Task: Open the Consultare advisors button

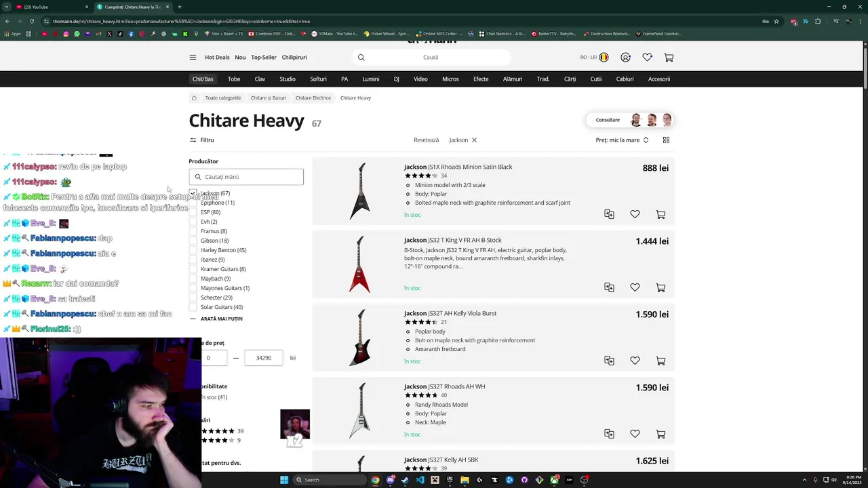Action: 630,120
